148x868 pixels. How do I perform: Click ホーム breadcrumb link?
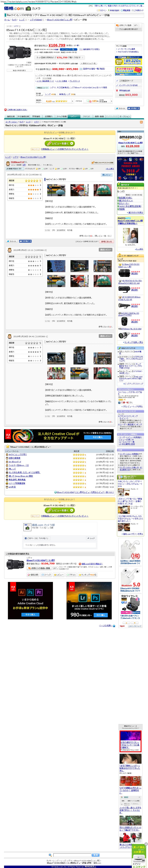(7, 20)
